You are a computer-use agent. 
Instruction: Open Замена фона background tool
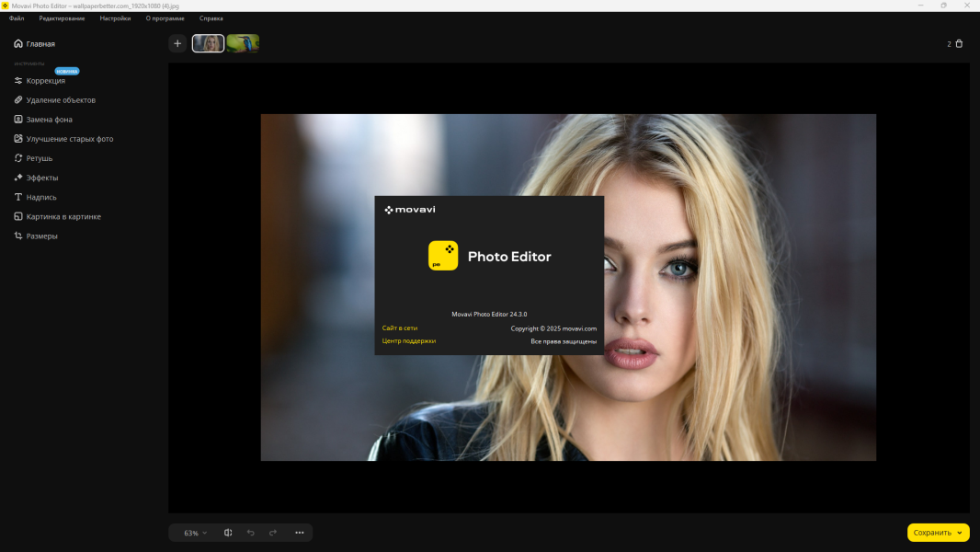[x=43, y=120]
